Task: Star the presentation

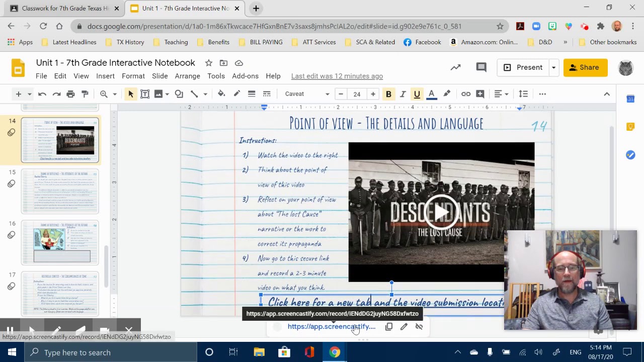Action: pyautogui.click(x=208, y=63)
